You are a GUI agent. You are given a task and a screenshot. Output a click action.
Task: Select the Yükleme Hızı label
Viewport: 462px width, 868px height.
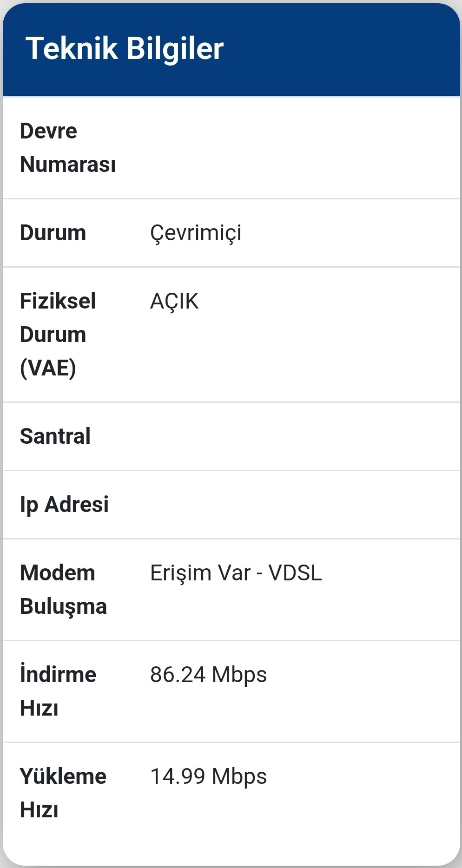pos(63,793)
